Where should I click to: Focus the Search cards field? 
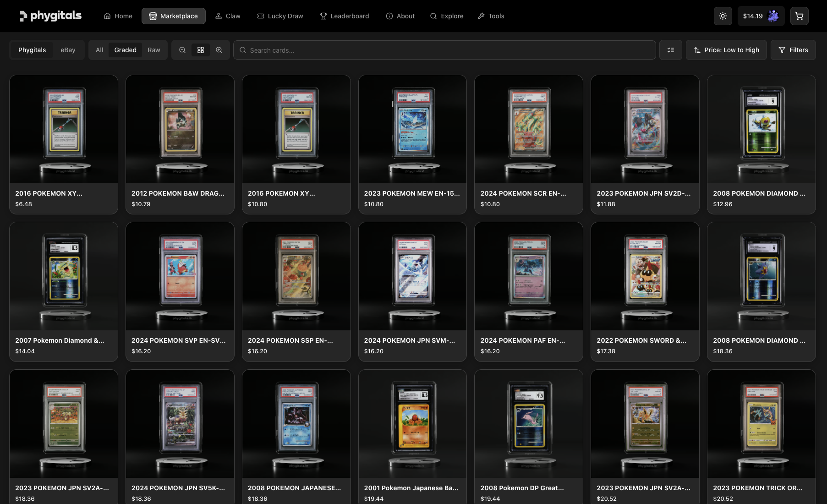click(x=444, y=50)
